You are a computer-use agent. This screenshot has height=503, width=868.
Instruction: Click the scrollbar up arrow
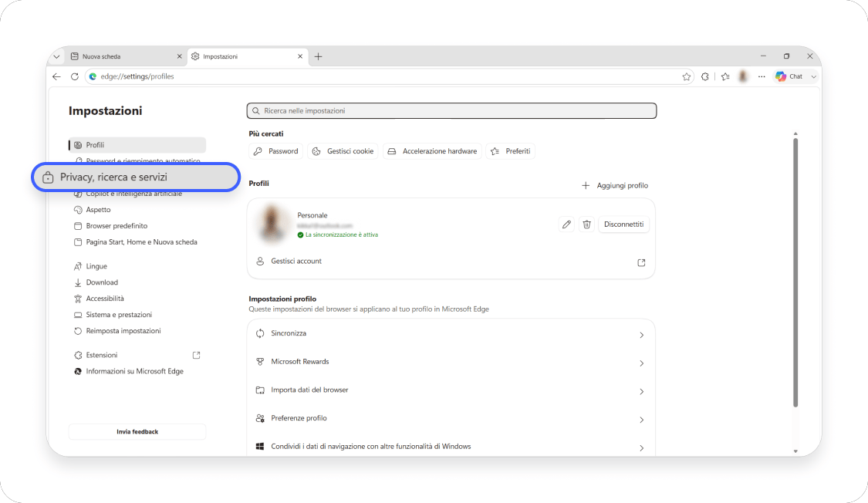[x=795, y=134]
